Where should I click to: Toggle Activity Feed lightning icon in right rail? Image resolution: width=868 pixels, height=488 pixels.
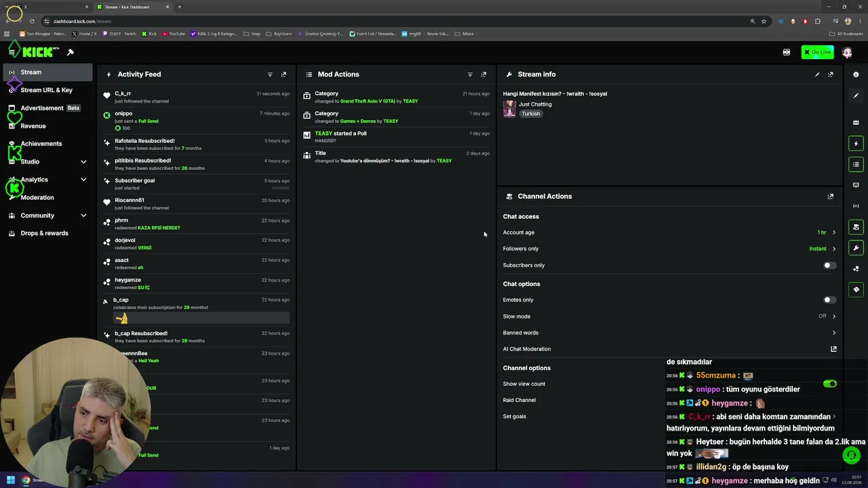(856, 144)
